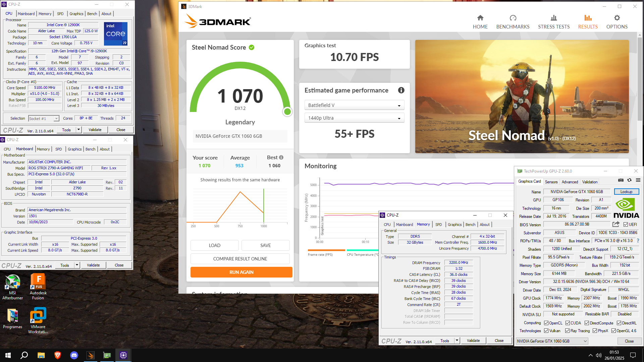Screen dimensions: 644x362
Task: Open Programas desktop folder
Action: click(13, 318)
